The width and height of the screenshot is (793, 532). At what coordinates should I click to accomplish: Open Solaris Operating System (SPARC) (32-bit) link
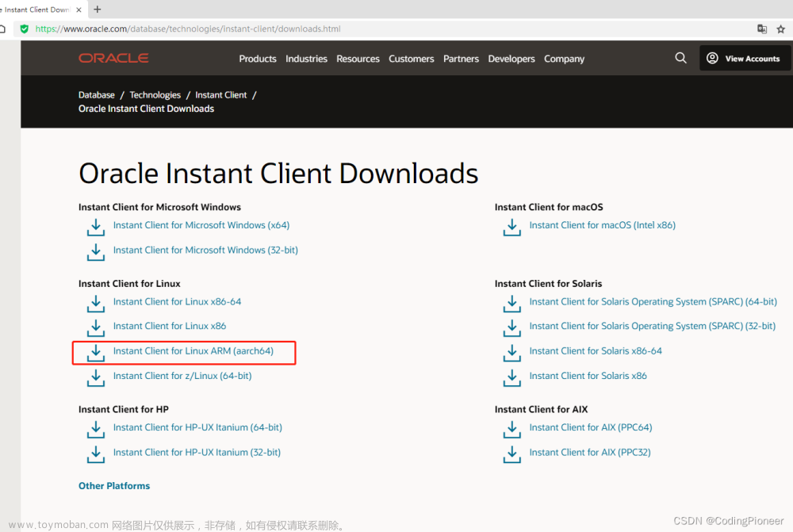coord(653,326)
